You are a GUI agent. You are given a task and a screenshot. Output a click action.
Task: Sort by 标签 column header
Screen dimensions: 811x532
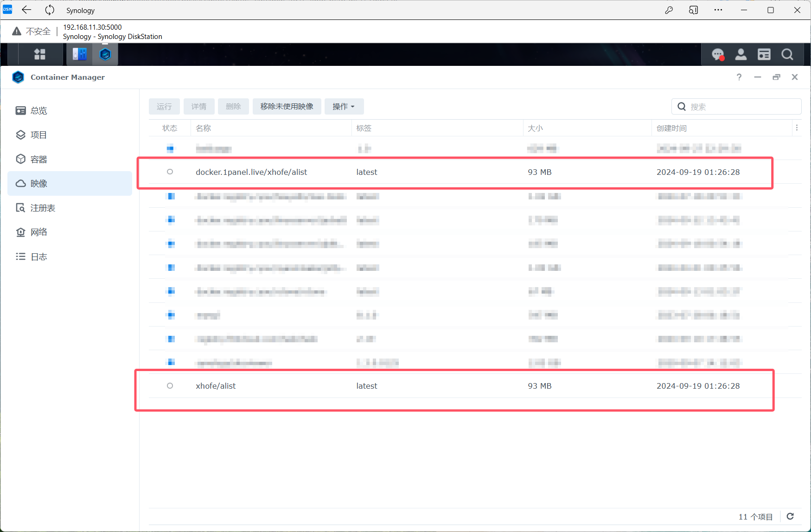(x=437, y=128)
